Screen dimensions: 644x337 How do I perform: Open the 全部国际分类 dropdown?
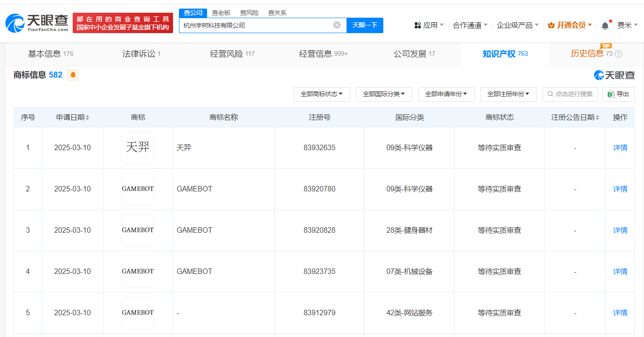pyautogui.click(x=384, y=94)
